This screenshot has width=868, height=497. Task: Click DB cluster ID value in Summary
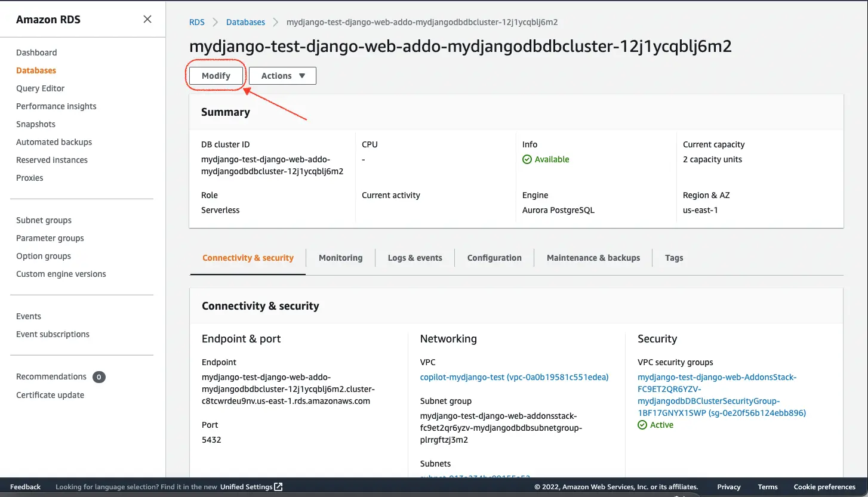point(272,165)
